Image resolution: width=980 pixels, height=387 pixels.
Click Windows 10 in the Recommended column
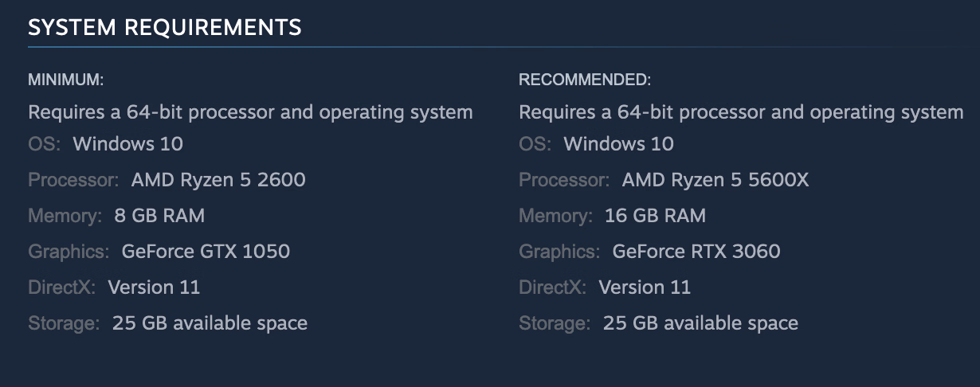618,144
